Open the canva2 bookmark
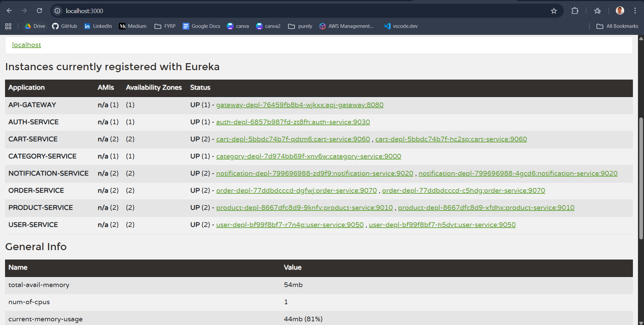The height and width of the screenshot is (325, 644). coord(268,26)
